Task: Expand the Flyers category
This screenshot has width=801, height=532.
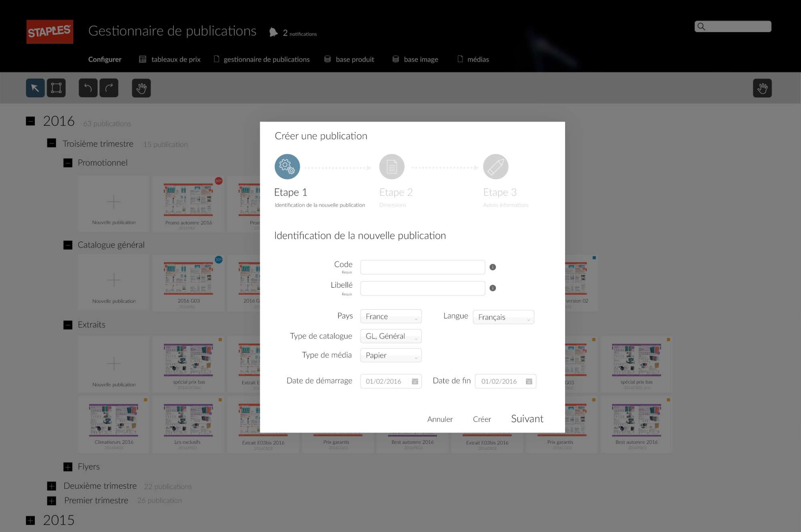Action: 68,467
